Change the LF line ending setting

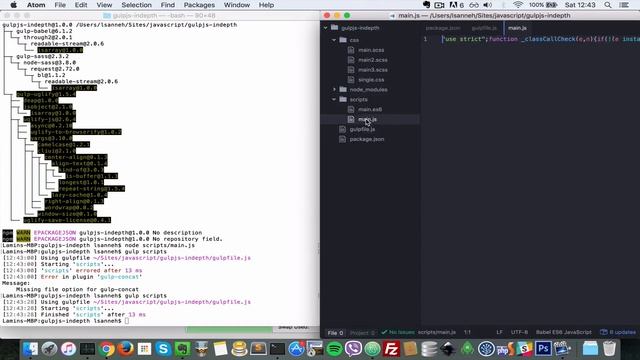tap(499, 332)
